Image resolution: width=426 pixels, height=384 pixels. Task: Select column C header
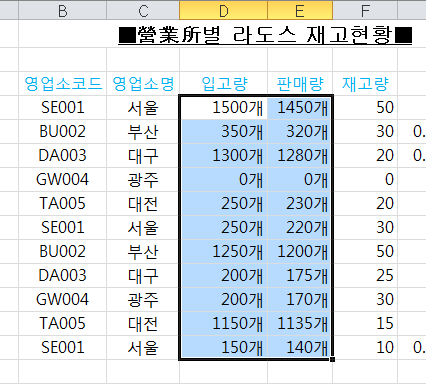point(143,10)
